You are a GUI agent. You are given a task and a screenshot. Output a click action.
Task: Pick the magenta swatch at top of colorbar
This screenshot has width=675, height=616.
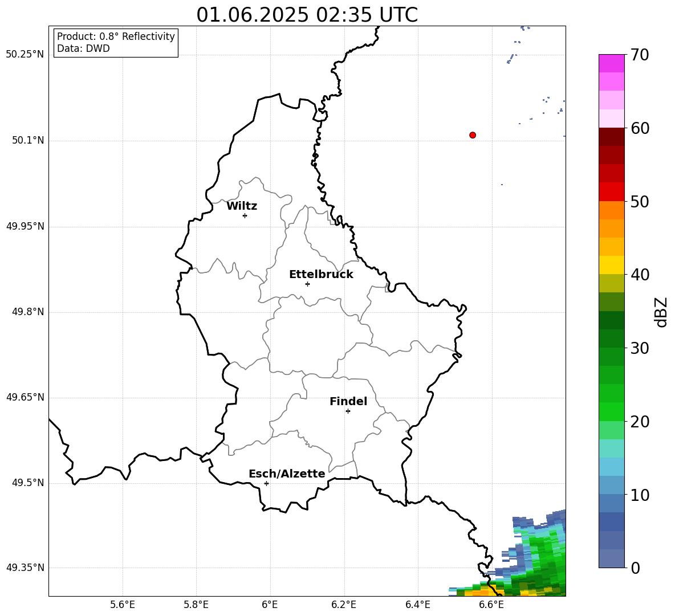(x=612, y=63)
